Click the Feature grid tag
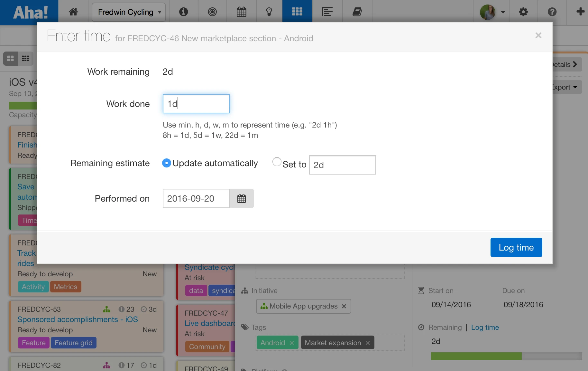The image size is (588, 371). coord(74,343)
